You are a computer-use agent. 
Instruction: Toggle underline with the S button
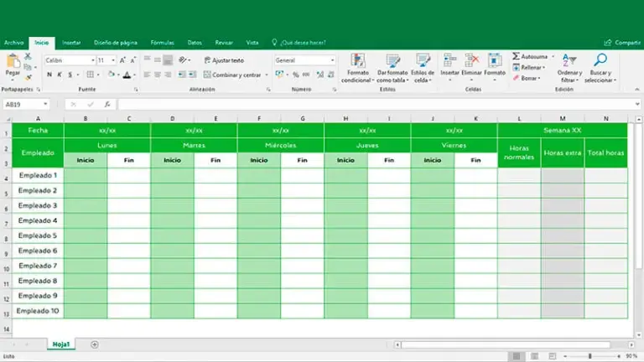(x=70, y=75)
